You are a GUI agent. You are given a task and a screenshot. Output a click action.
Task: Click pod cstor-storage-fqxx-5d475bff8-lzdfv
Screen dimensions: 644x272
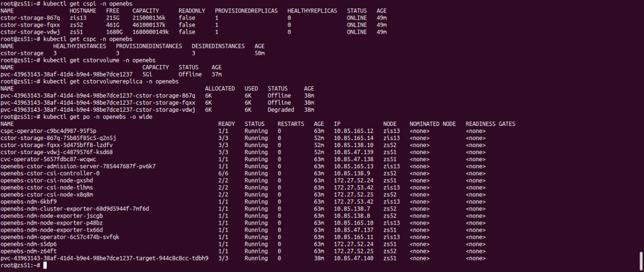pos(57,145)
